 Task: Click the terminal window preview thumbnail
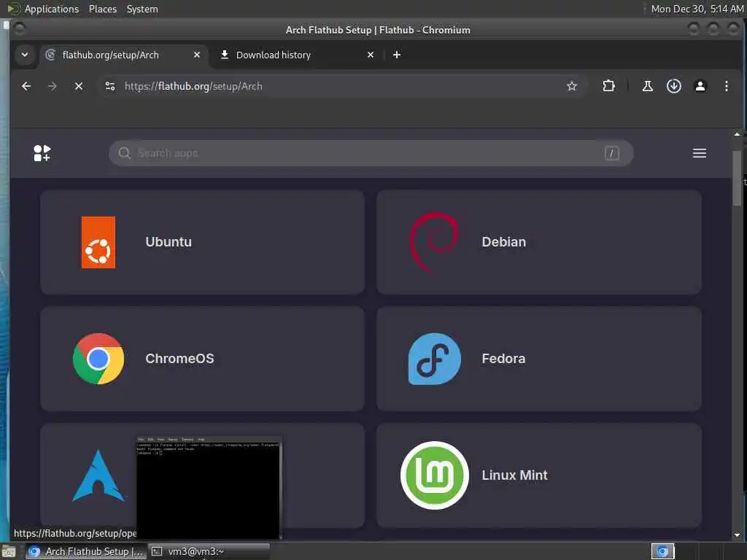[x=209, y=488]
